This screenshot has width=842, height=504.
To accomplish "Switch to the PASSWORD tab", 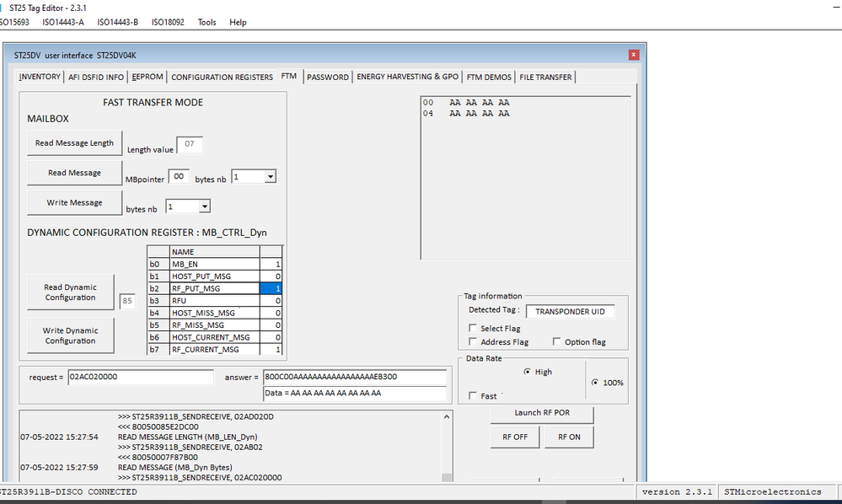I will (x=328, y=78).
